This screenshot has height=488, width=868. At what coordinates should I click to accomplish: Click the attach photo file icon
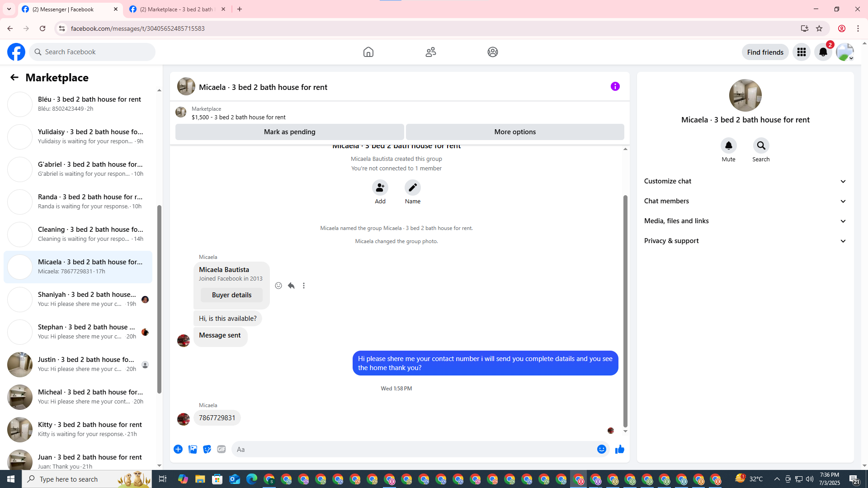pyautogui.click(x=193, y=449)
